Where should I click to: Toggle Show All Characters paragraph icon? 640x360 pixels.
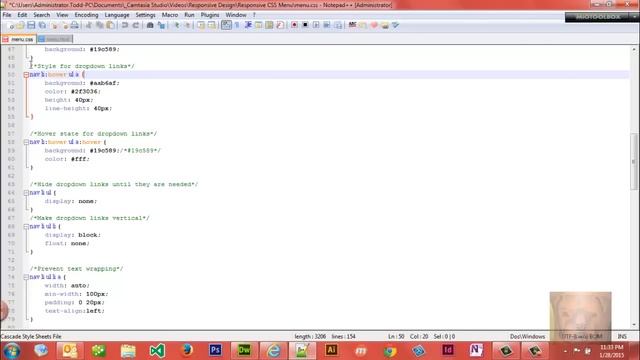tap(237, 25)
